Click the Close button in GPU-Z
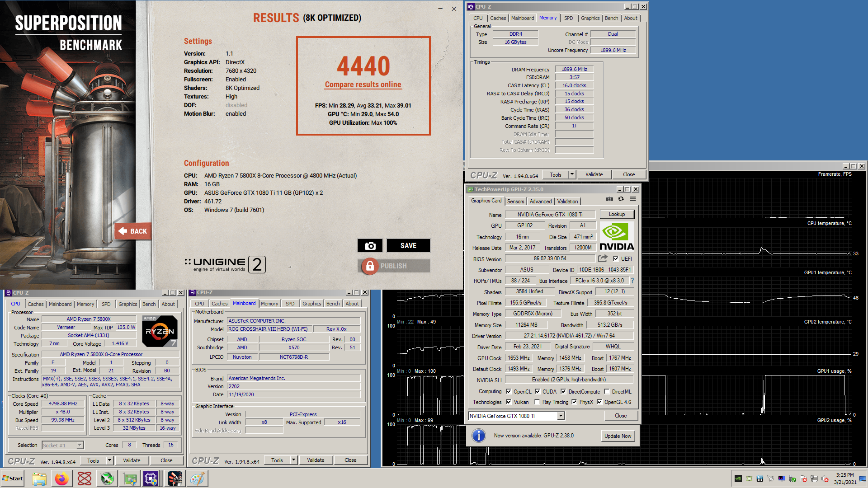Image resolution: width=868 pixels, height=488 pixels. (x=621, y=416)
